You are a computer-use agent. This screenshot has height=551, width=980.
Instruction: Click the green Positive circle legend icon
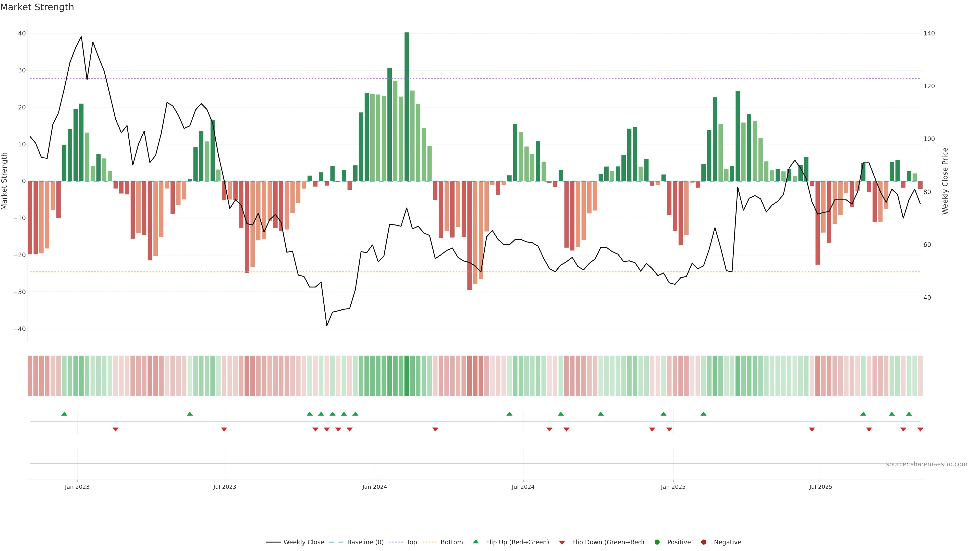tap(657, 542)
